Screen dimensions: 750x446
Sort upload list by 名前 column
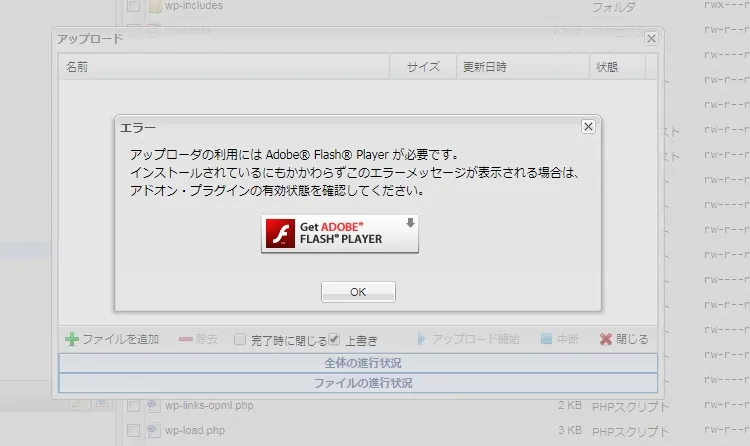coord(224,67)
